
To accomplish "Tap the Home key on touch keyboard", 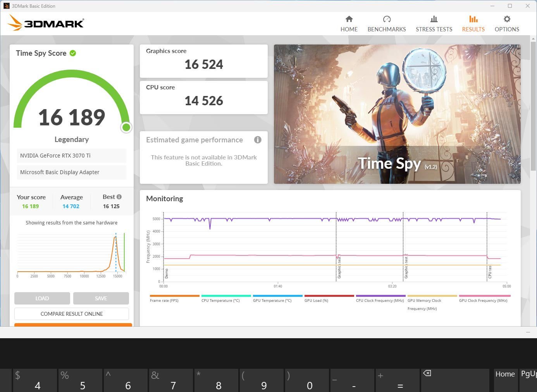I will pyautogui.click(x=505, y=380).
